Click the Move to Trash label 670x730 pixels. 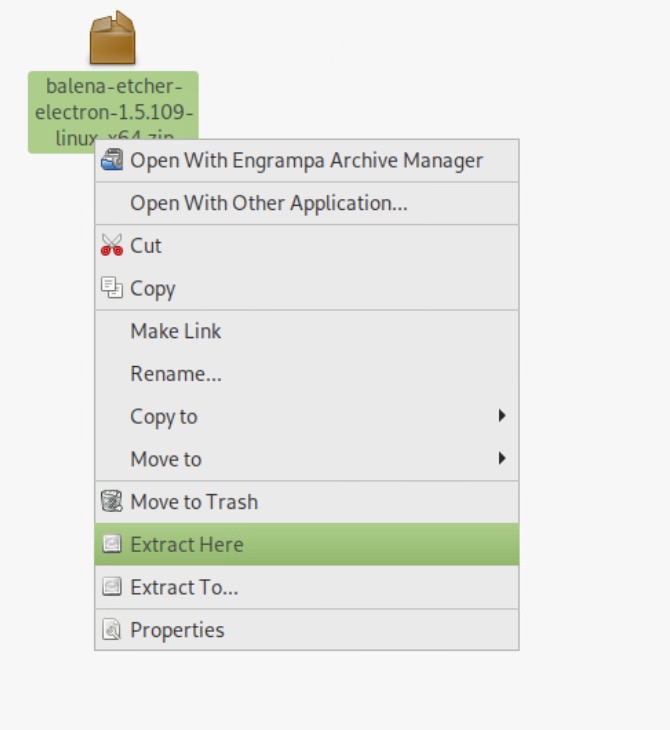click(x=194, y=502)
